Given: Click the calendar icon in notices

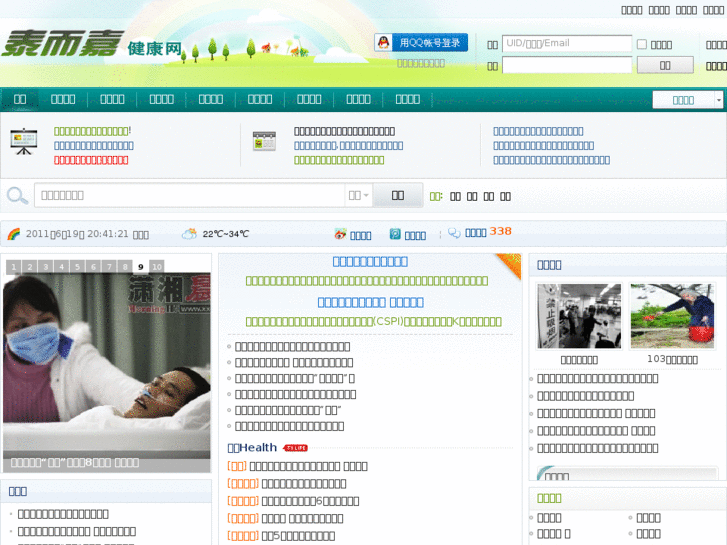Looking at the screenshot, I should [x=264, y=141].
